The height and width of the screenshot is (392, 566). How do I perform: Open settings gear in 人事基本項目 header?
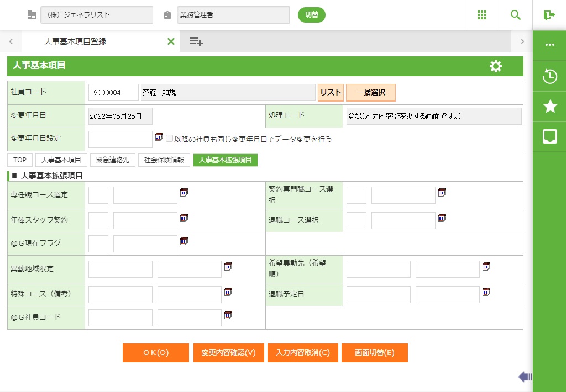pos(496,66)
